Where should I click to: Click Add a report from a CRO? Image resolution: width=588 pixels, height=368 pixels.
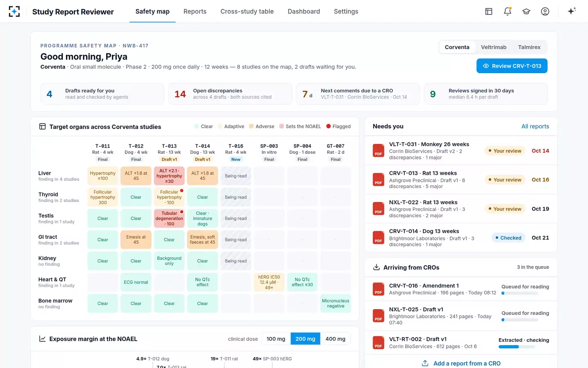click(x=461, y=364)
